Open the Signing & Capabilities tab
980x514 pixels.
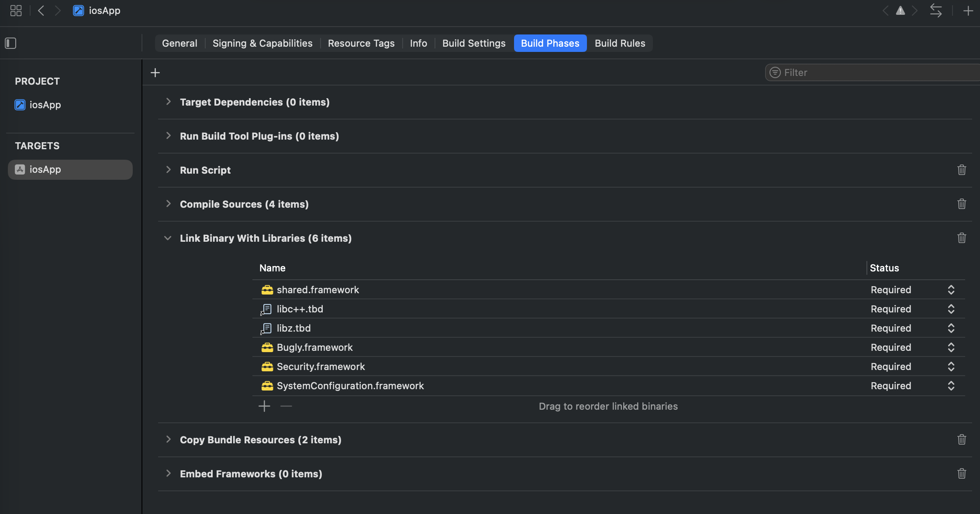pos(262,43)
